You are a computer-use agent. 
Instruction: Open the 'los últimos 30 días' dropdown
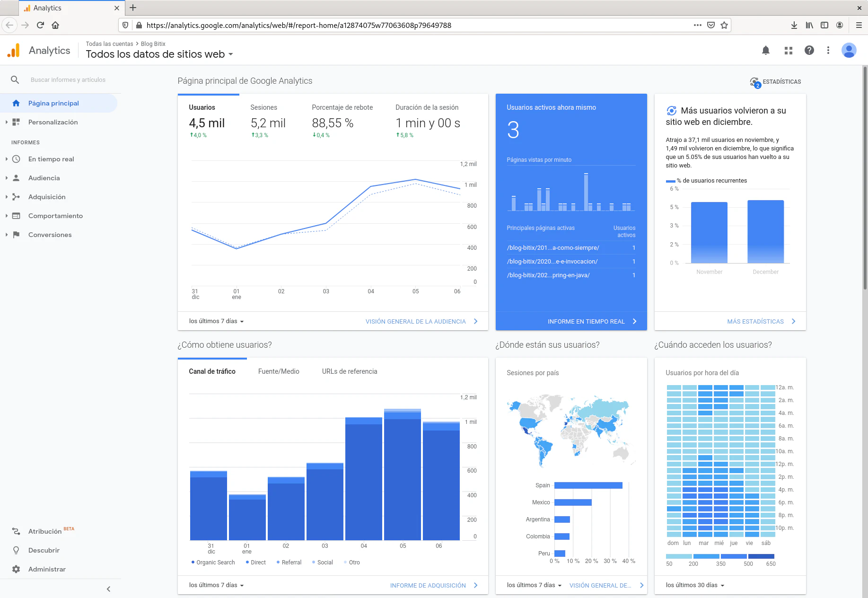coord(695,585)
